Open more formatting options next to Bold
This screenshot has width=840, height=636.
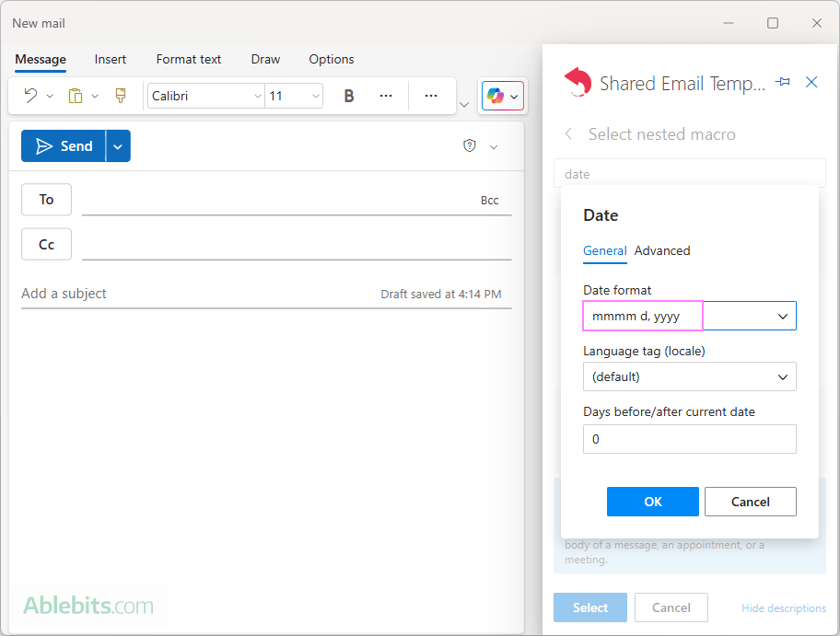tap(386, 96)
